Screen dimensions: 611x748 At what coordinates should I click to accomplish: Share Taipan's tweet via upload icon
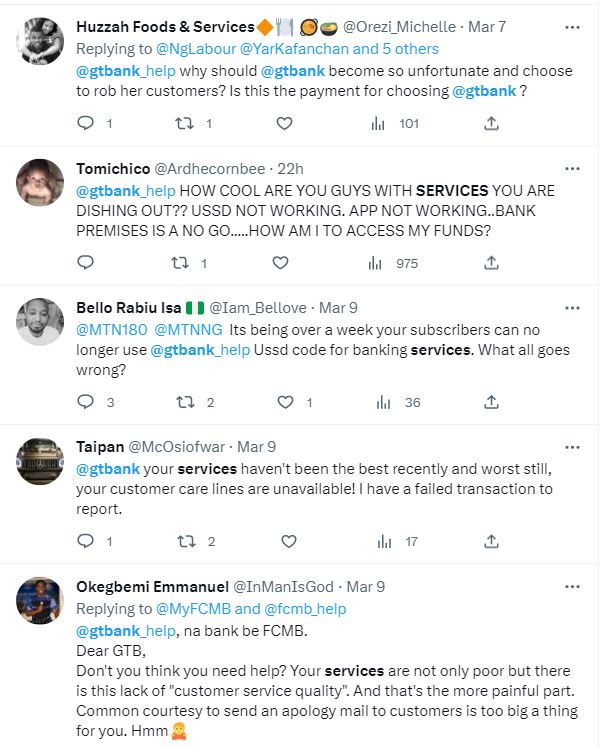click(x=491, y=541)
